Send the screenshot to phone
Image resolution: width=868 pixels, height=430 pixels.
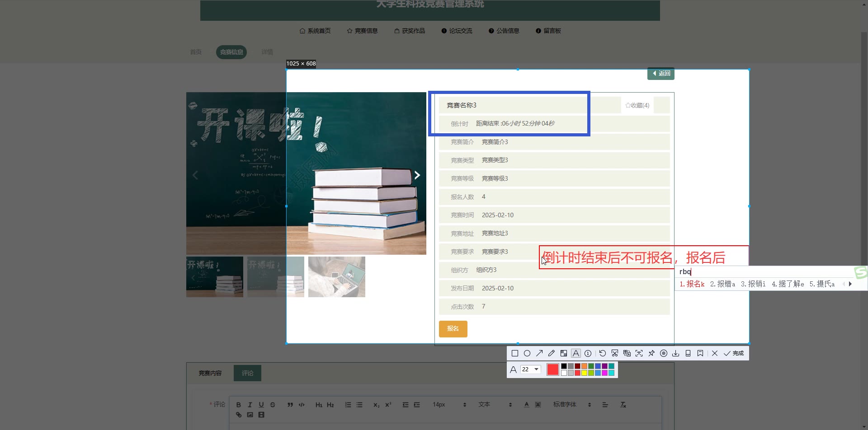[x=688, y=353]
